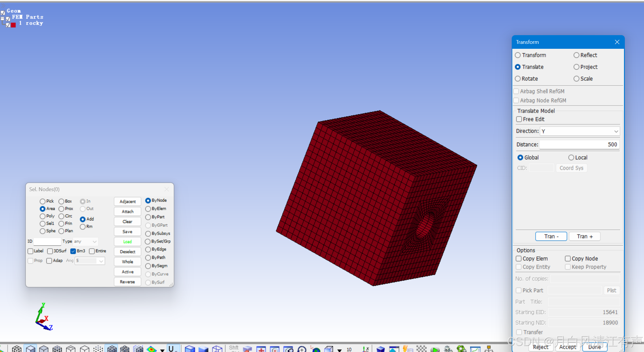Image resolution: width=644 pixels, height=352 pixels.
Task: Select the Rotate radio option
Action: [518, 79]
